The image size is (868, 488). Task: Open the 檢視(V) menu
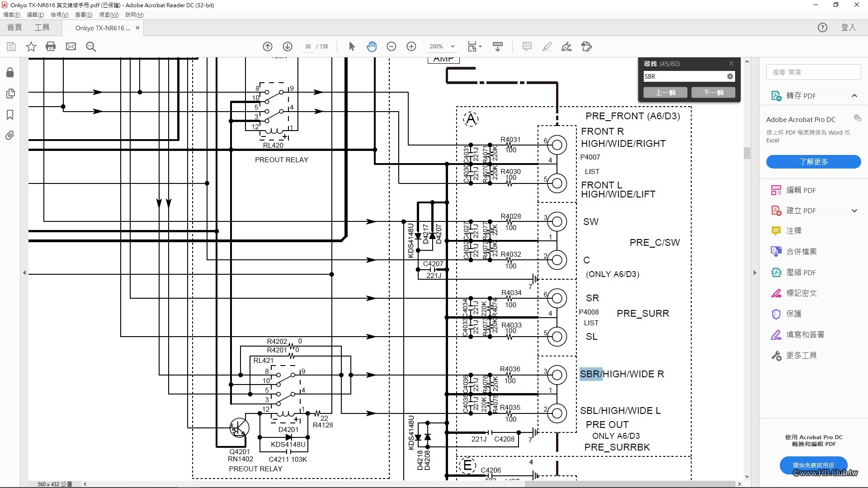[59, 15]
